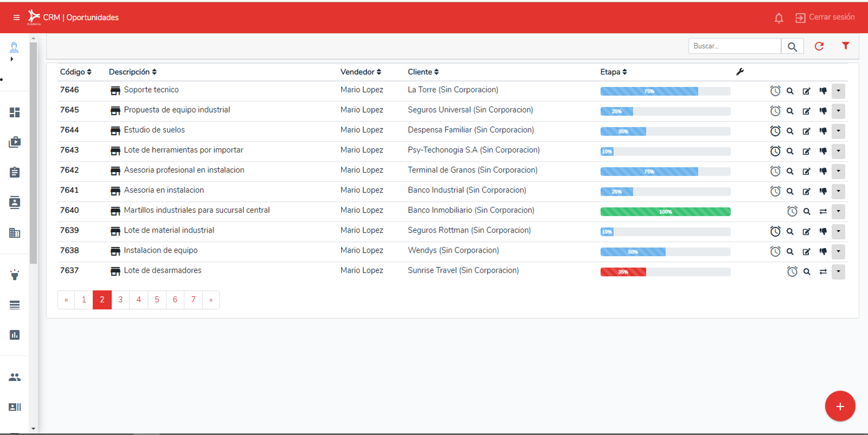
Task: Click transfer arrows icon for opportunity 7640
Action: click(823, 211)
